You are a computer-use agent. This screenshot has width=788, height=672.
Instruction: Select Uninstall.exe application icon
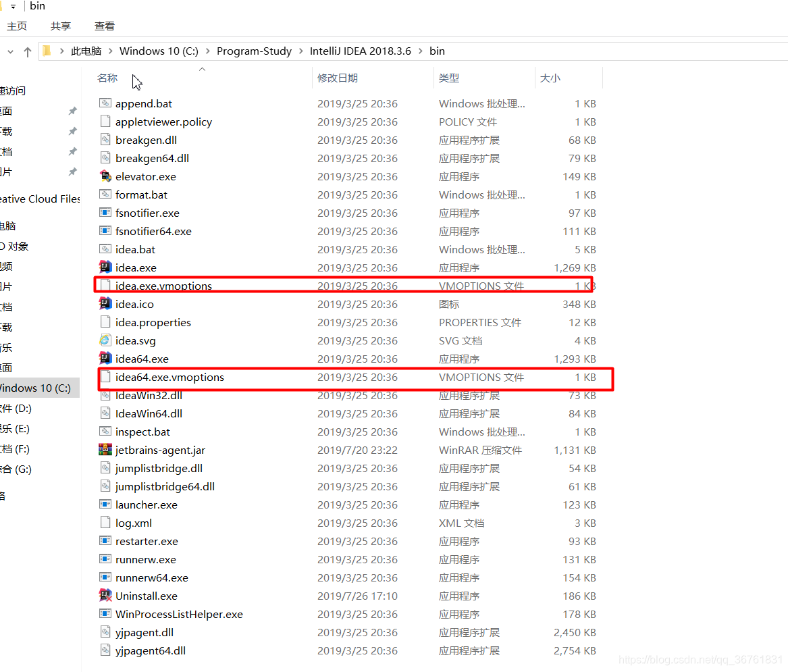click(x=105, y=596)
